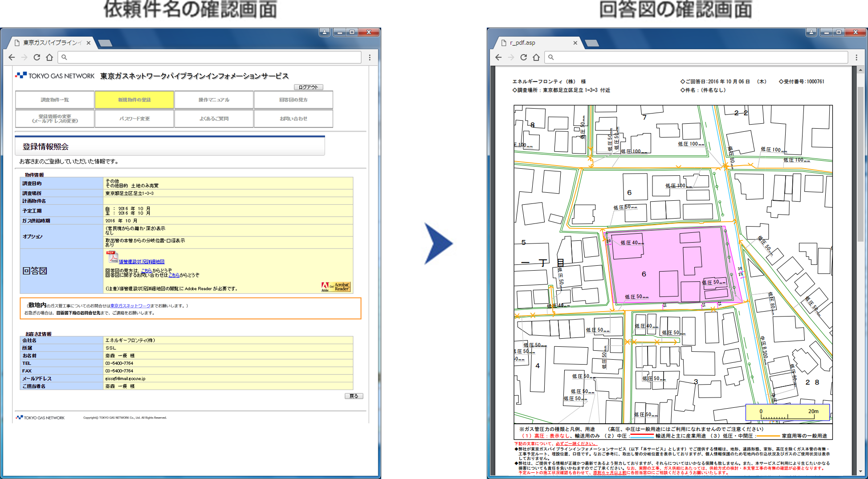Click the 東京ガスネットワーク link in orange box
Viewport: 868px width, 479px height.
coord(130,306)
